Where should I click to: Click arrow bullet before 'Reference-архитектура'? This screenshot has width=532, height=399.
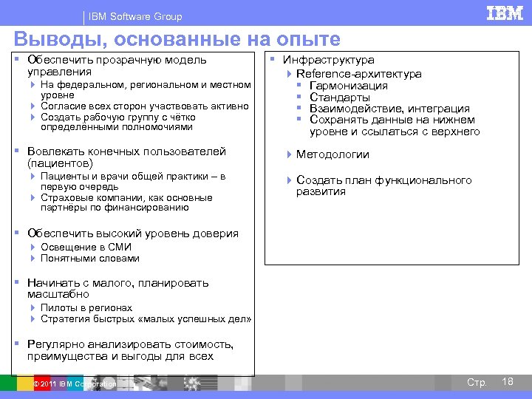pos(289,74)
